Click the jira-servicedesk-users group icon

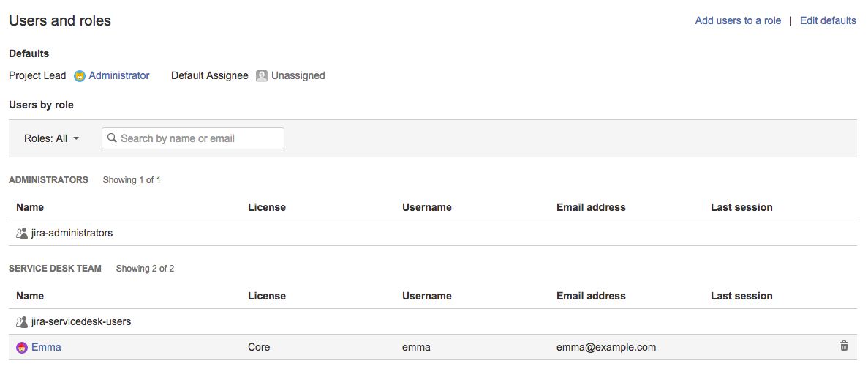[x=22, y=321]
